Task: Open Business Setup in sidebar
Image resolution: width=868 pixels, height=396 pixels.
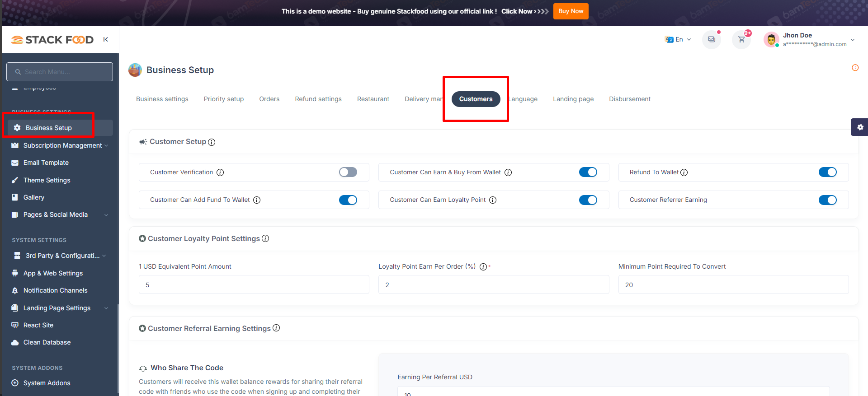Action: point(60,128)
